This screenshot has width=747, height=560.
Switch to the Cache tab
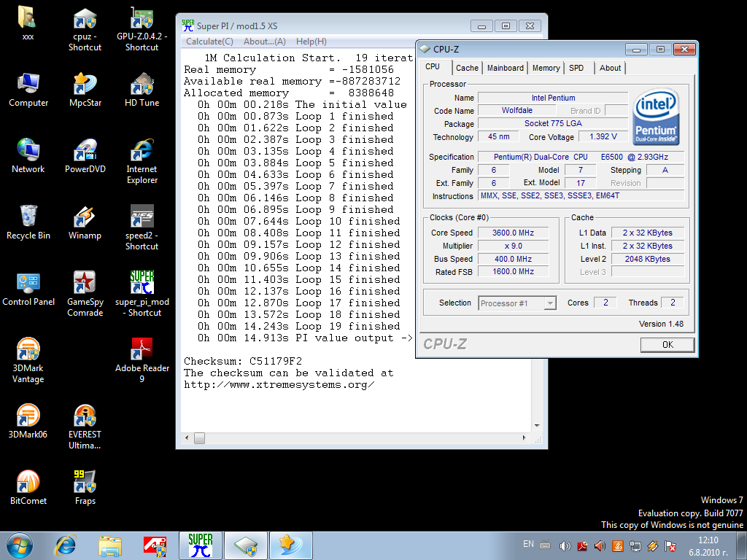(467, 68)
